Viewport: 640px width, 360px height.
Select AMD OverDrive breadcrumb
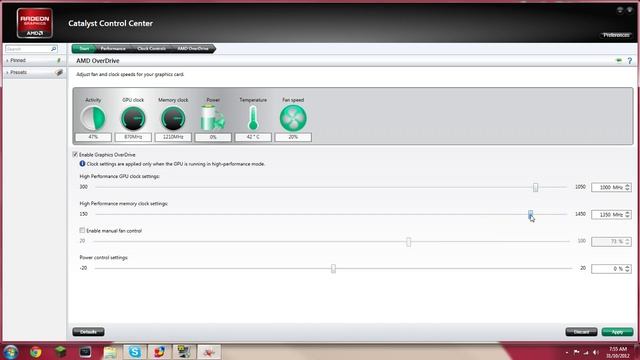pyautogui.click(x=193, y=49)
